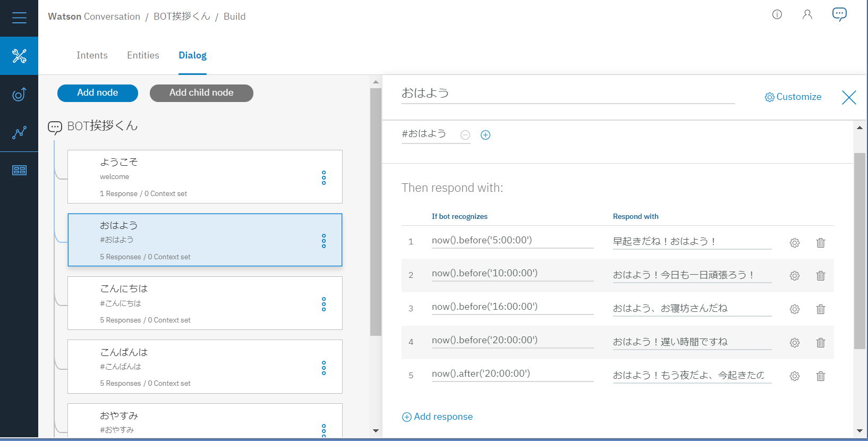This screenshot has height=441, width=868.
Task: Delete response 5 with trash icon
Action: (x=821, y=376)
